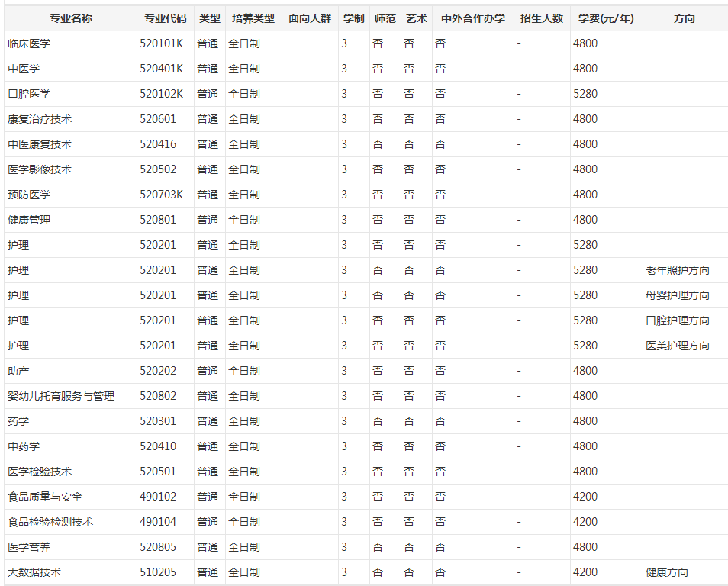This screenshot has width=728, height=586.
Task: Click the 健康方向 direction cell
Action: (x=666, y=572)
